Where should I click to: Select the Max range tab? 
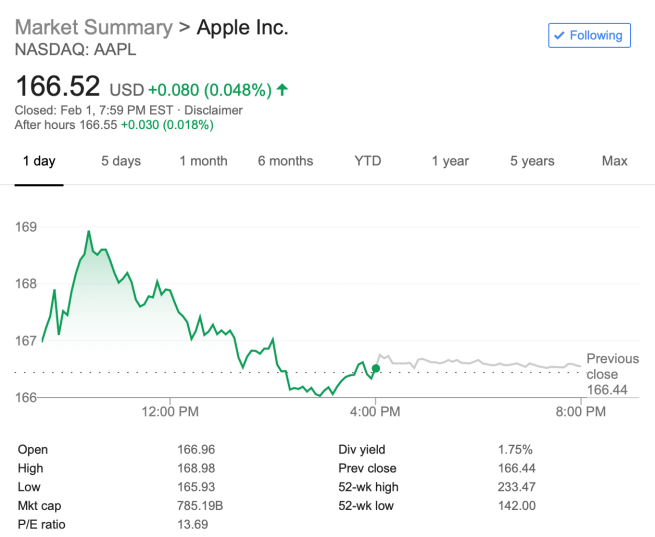click(614, 161)
